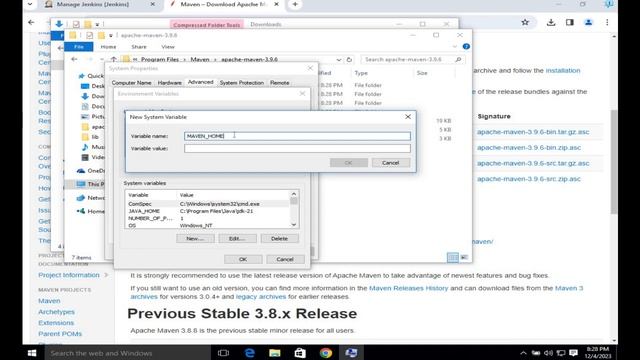The width and height of the screenshot is (640, 360).
Task: Open Windows Start menu
Action: coord(32,353)
